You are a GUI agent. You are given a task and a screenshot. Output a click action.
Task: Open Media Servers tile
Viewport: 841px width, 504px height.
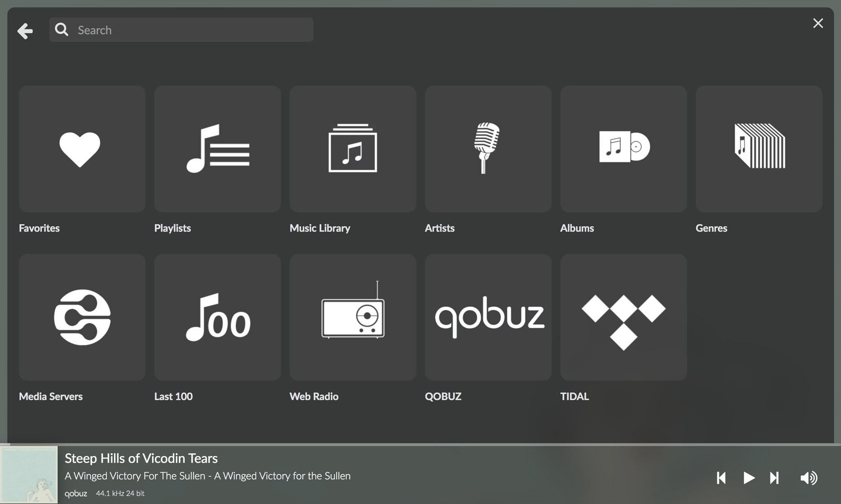tap(82, 317)
